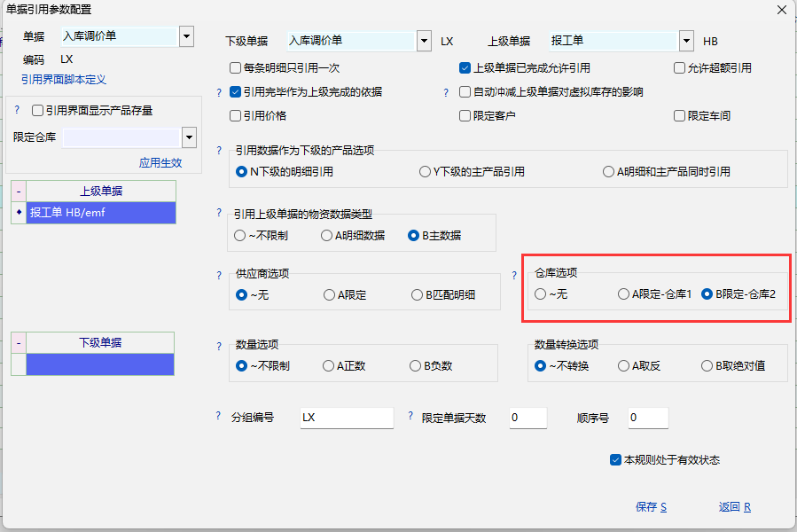Click help icon next to 供应商选项
This screenshot has height=532, width=797.
pyautogui.click(x=220, y=276)
